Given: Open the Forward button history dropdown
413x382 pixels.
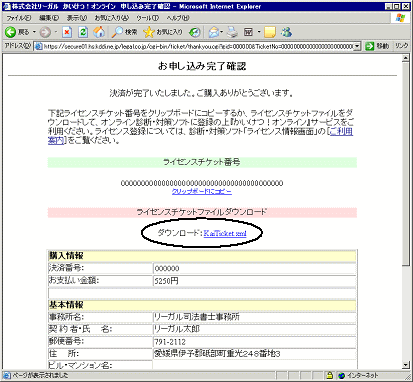Looking at the screenshot, I should point(56,32).
